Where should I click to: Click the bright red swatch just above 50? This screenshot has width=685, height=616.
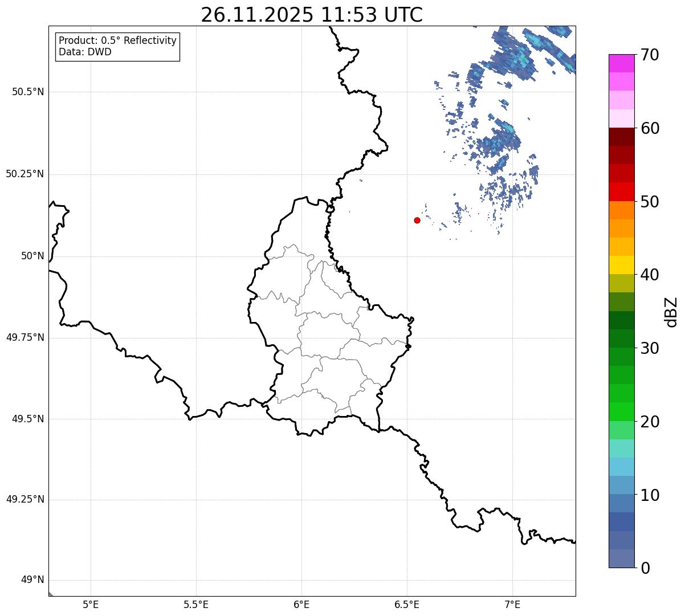tap(621, 192)
